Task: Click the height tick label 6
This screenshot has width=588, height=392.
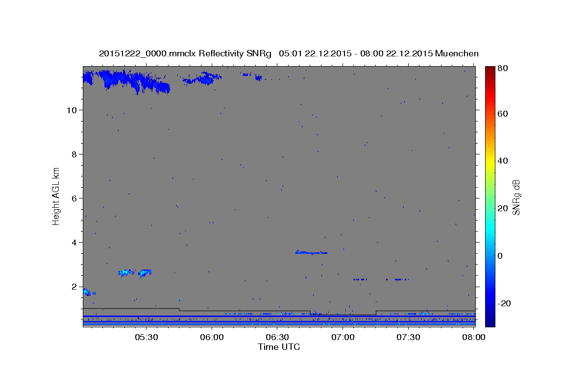Action: click(75, 198)
